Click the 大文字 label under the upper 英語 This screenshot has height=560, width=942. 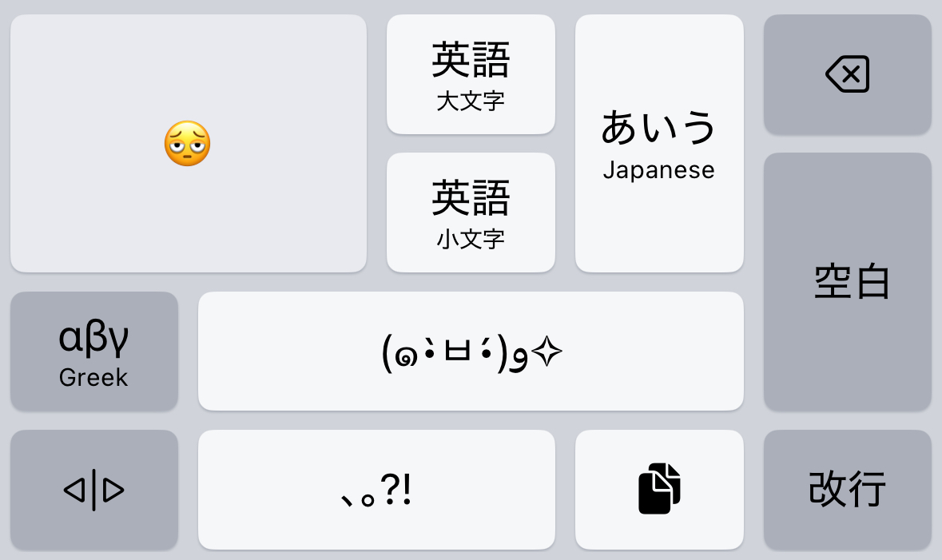[471, 101]
